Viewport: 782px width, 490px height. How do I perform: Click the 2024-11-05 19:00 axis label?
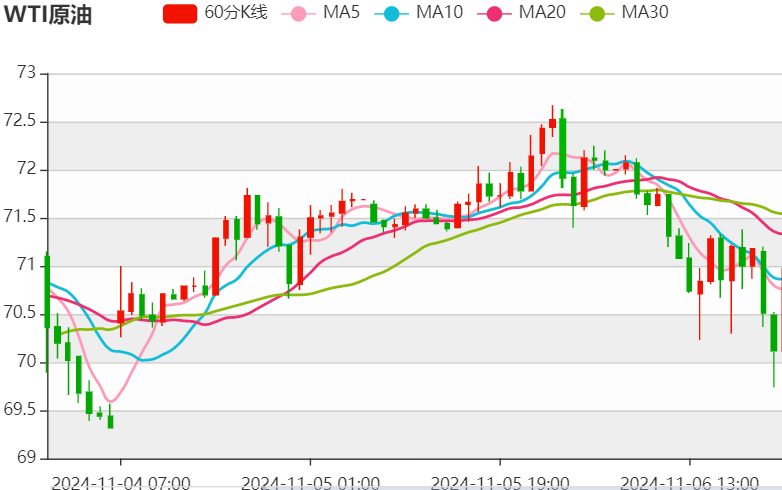(500, 483)
